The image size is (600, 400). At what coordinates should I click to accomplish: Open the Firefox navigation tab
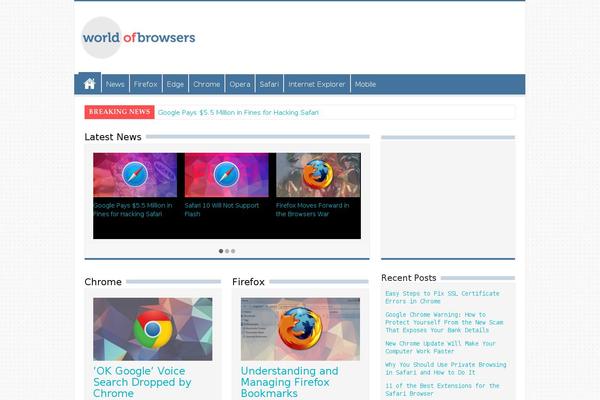145,84
